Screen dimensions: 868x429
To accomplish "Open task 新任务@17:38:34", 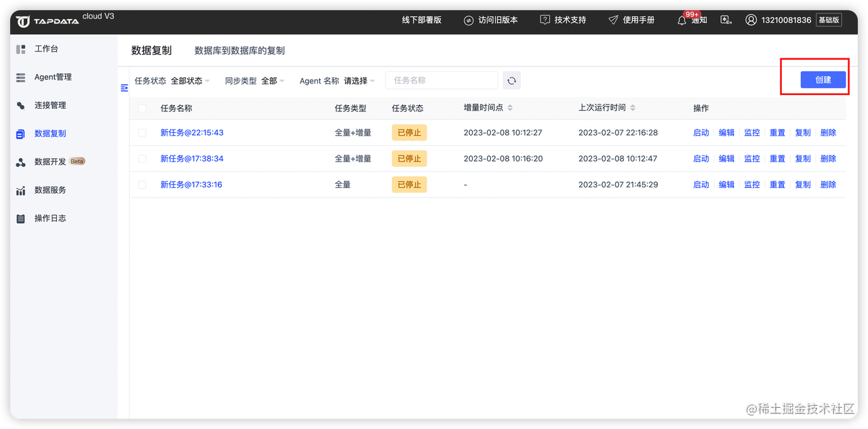I will coord(192,158).
